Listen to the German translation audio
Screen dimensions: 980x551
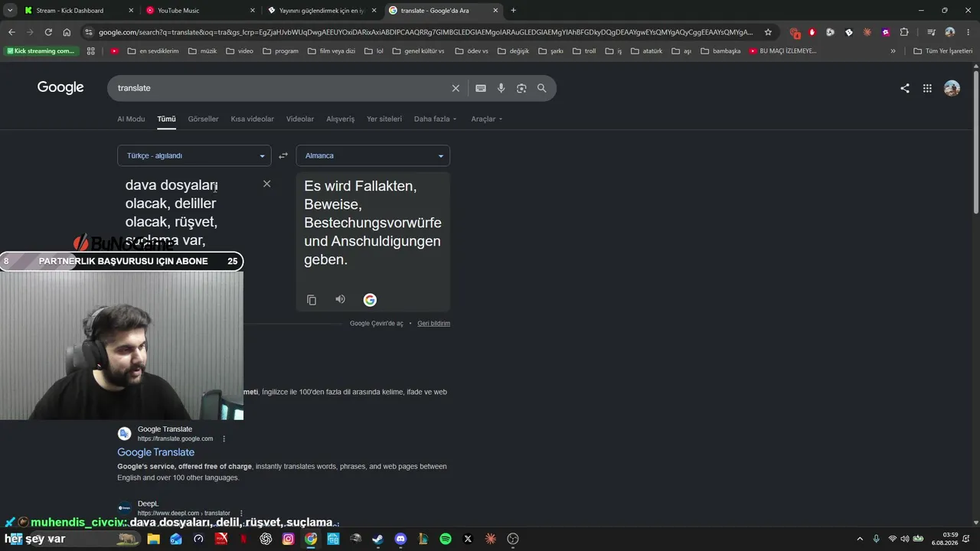click(340, 299)
